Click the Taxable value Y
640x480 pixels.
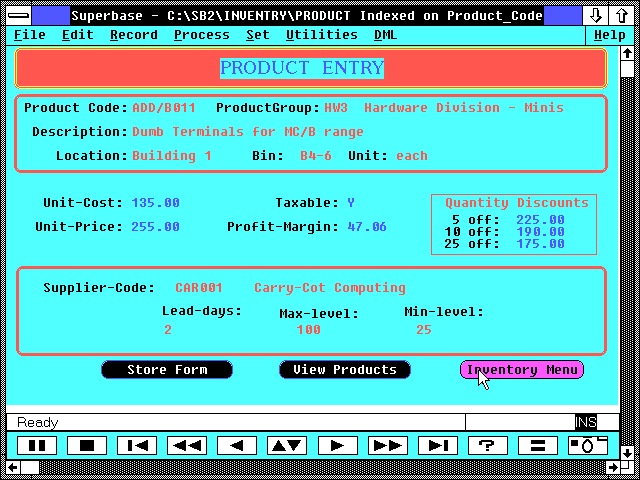point(351,203)
